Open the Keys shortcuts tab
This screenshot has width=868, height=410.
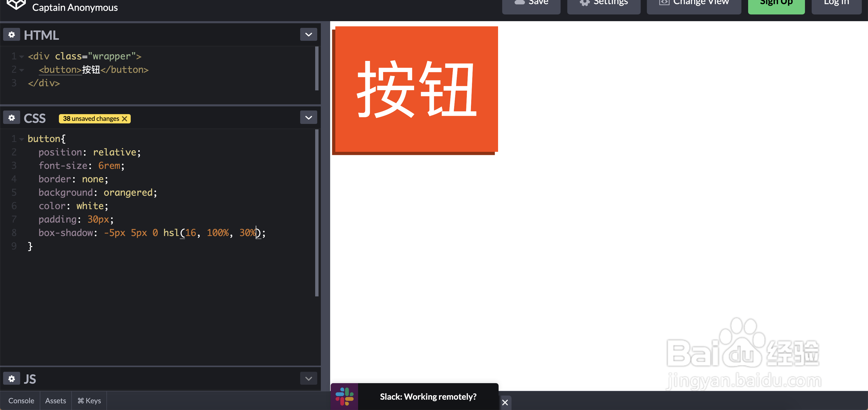(x=89, y=400)
